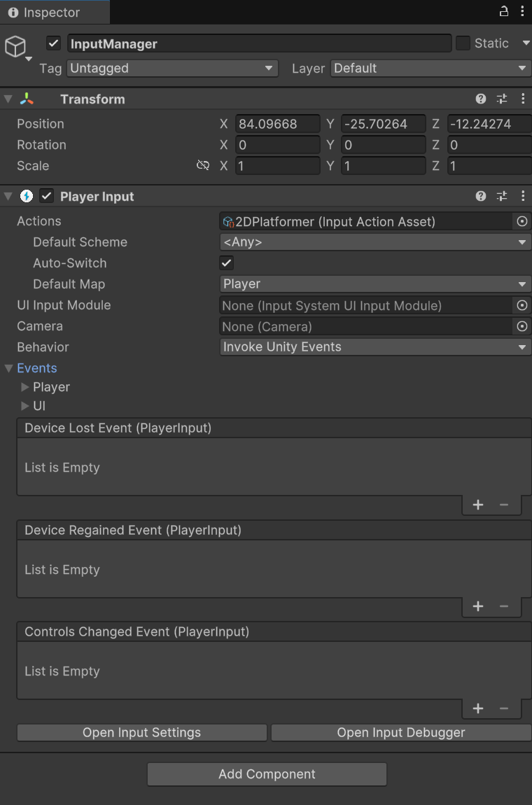Click the Actions asset object picker
532x805 pixels.
[521, 221]
